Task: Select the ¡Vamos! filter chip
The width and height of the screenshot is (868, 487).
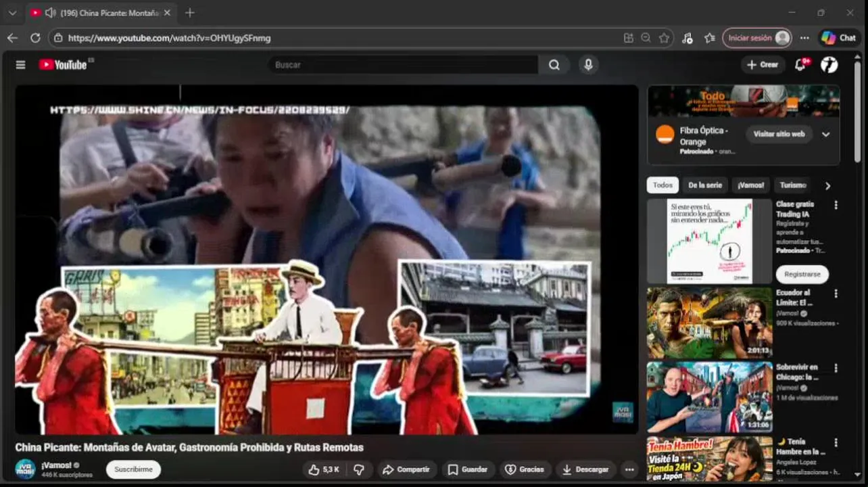Action: (750, 185)
